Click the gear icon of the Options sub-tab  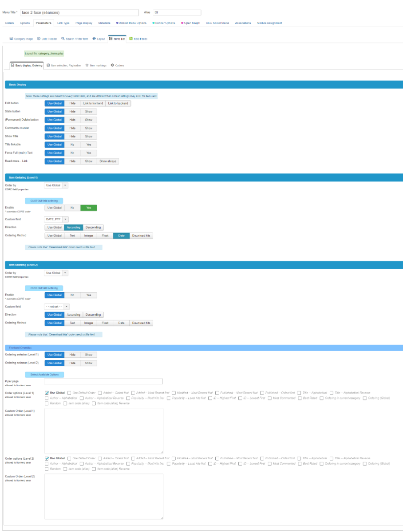112,65
